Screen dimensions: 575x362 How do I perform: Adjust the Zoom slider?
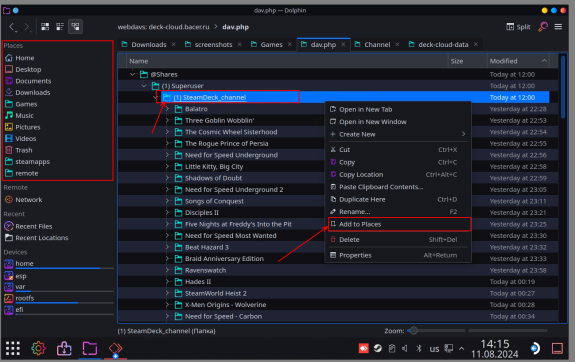(436, 331)
